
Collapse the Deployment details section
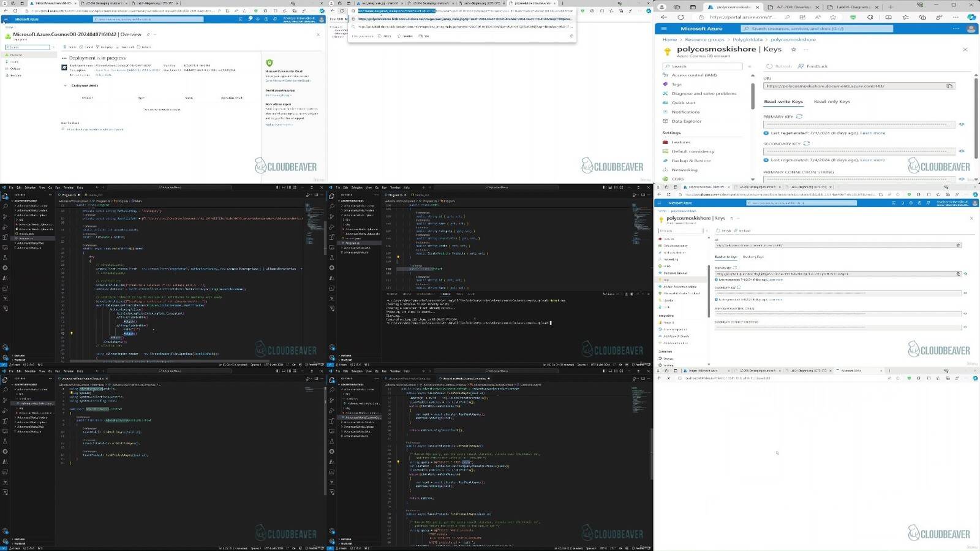tap(66, 86)
